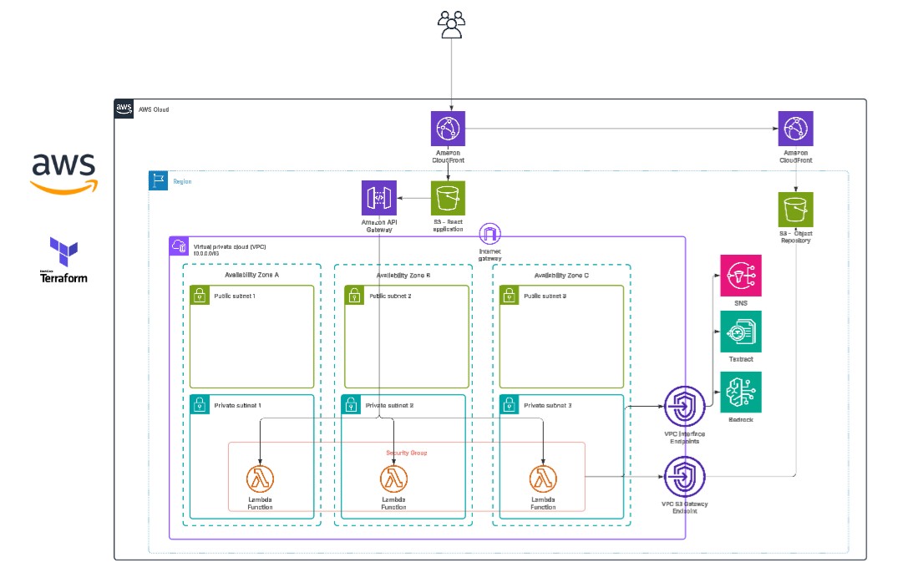
Task: Click 'Lambda Function' label in Private subnet 1
Action: [x=260, y=504]
